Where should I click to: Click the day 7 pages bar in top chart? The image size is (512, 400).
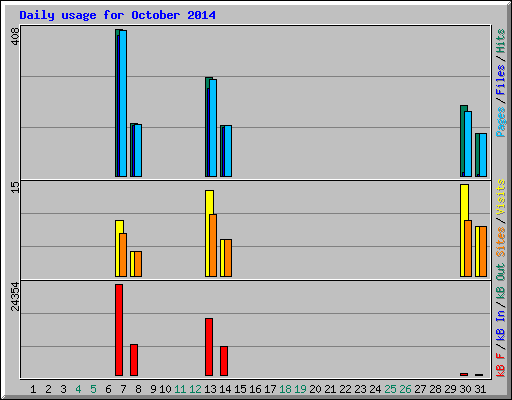point(123,103)
